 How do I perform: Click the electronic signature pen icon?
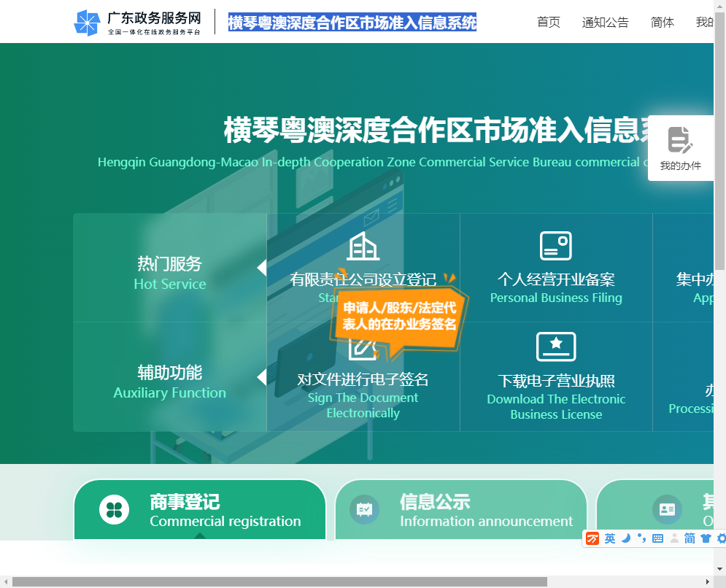click(x=363, y=350)
